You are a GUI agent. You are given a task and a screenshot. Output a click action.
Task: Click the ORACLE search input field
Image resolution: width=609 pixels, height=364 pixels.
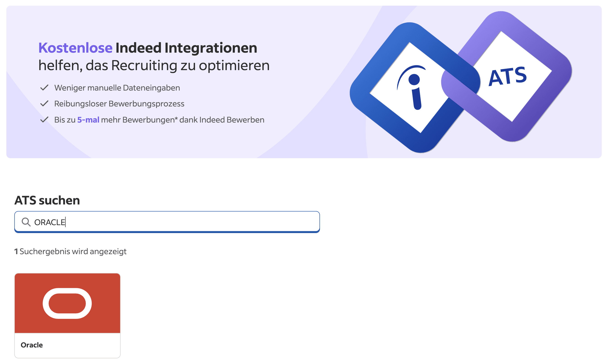click(x=167, y=222)
